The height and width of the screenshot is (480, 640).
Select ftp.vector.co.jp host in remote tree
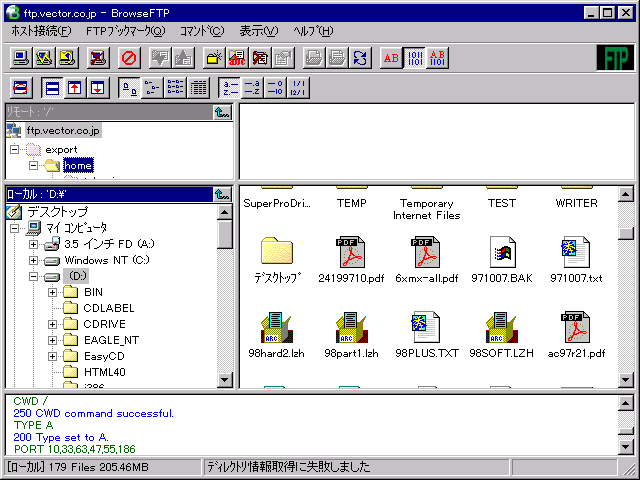(63, 131)
